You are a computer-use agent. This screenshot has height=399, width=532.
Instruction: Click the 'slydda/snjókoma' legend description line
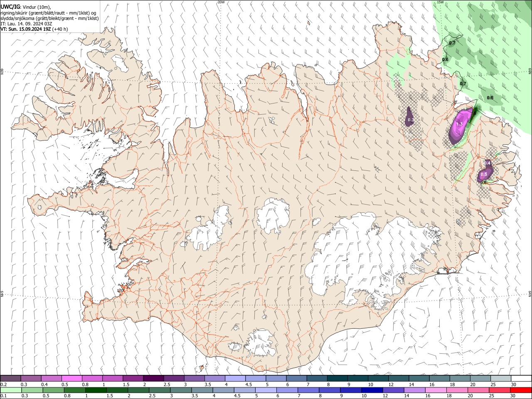pyautogui.click(x=49, y=18)
